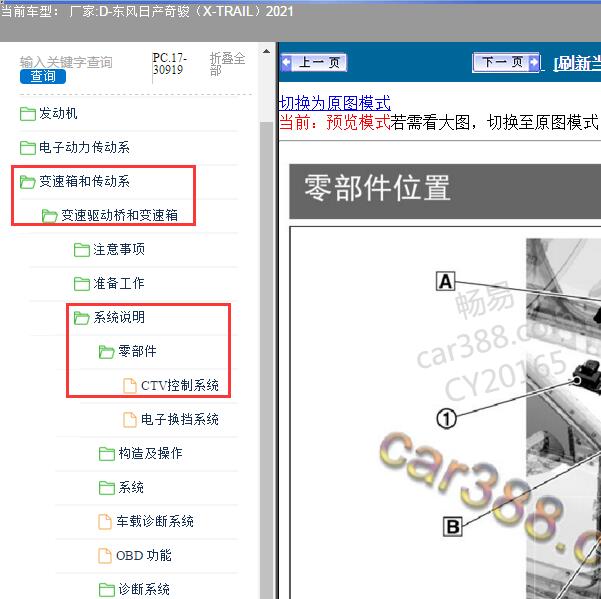The width and height of the screenshot is (601, 599).
Task: Click the diagram label A
Action: (x=445, y=282)
